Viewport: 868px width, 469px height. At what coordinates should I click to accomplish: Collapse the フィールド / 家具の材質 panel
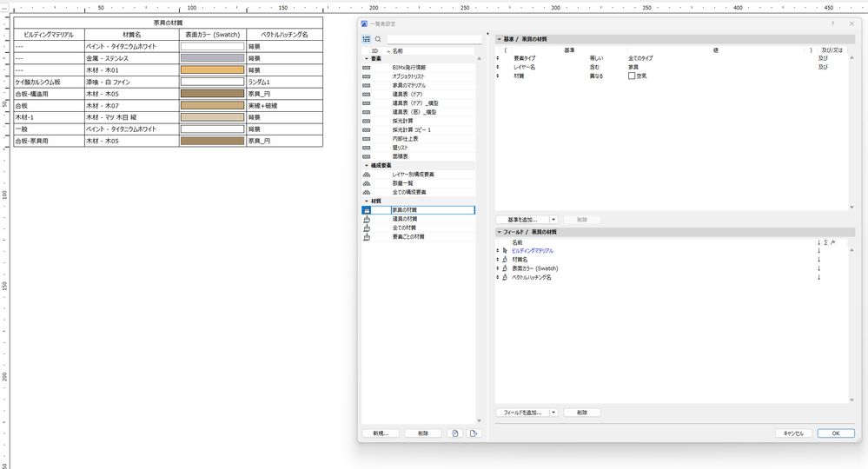[499, 232]
